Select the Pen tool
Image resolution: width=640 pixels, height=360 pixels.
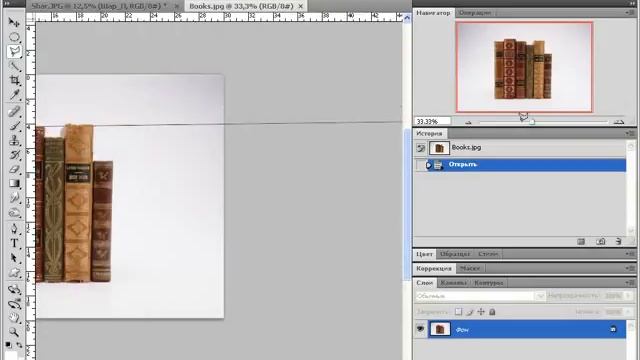pyautogui.click(x=14, y=229)
